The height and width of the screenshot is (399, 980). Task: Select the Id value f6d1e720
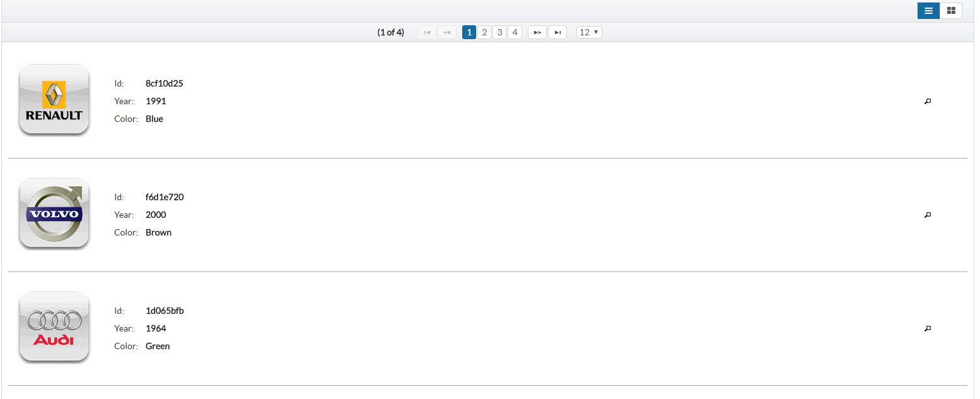165,197
